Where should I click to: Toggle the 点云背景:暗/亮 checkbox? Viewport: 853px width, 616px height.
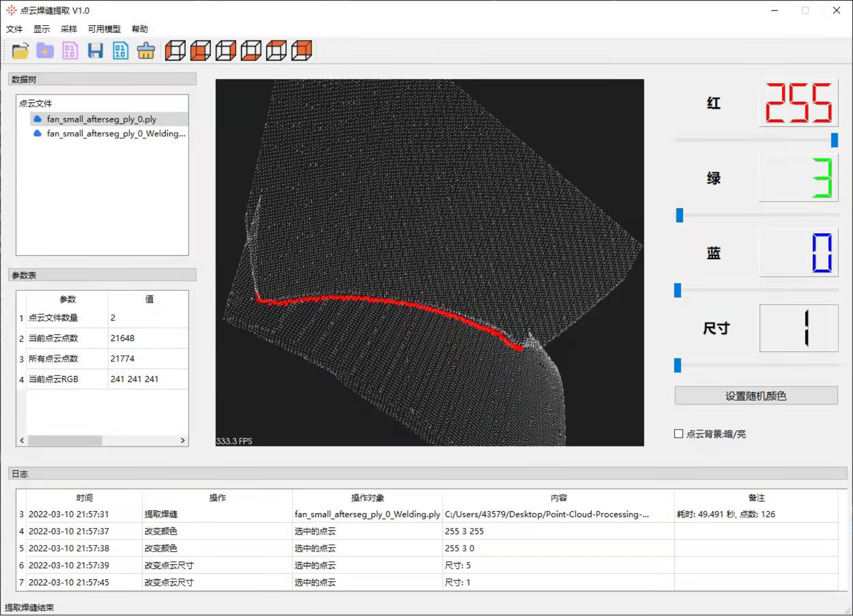point(679,433)
